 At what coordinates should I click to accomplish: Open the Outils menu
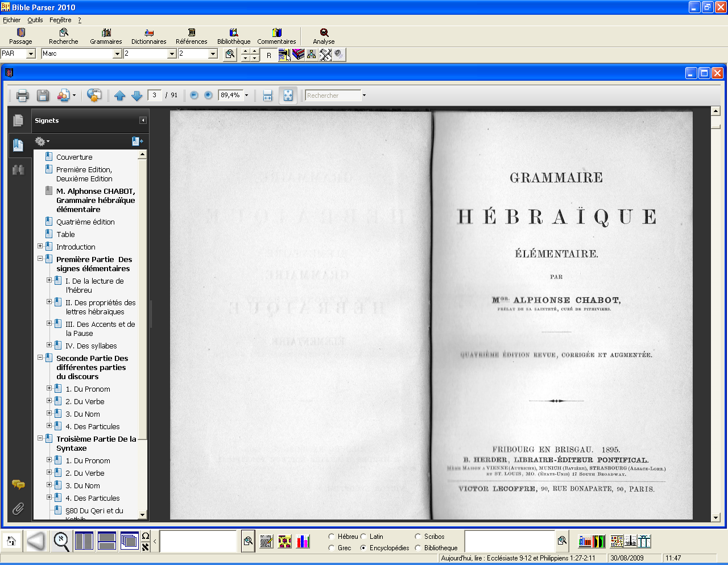coord(35,20)
